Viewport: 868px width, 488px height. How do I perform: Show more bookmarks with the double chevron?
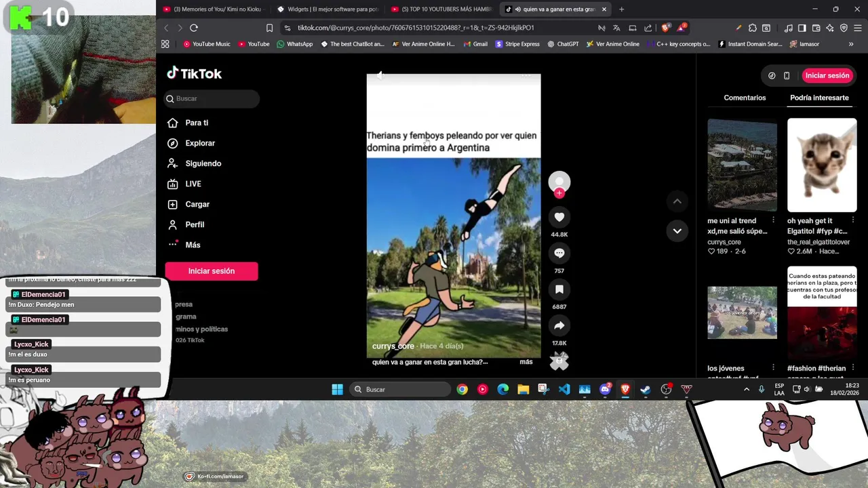851,44
